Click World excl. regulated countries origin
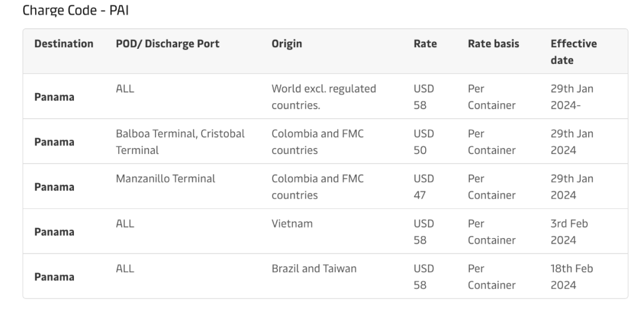The image size is (644, 309). coord(323,97)
